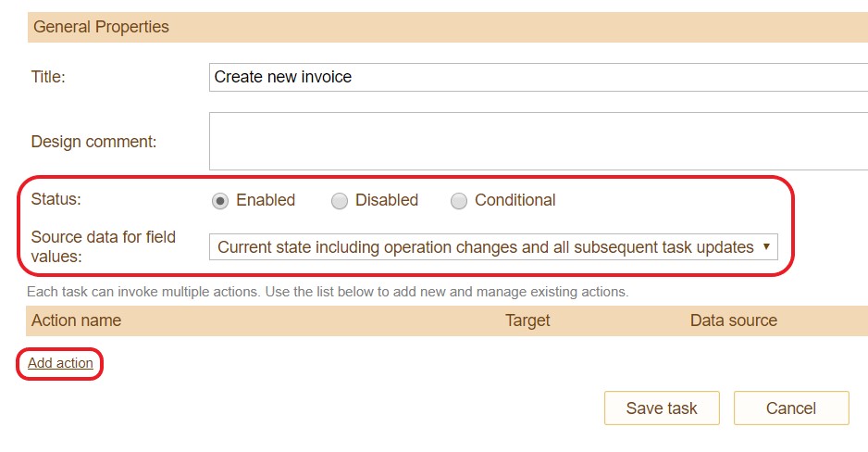Click the 'Title:' field label
868x452 pixels.
[48, 77]
